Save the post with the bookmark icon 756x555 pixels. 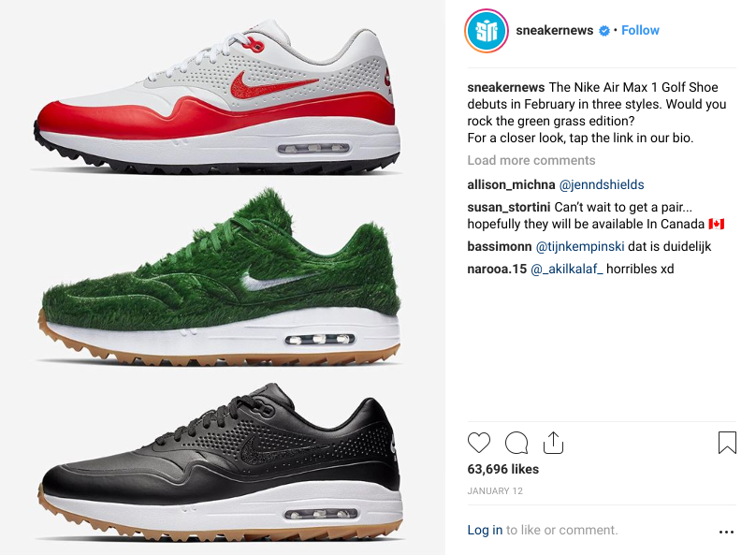pos(727,443)
